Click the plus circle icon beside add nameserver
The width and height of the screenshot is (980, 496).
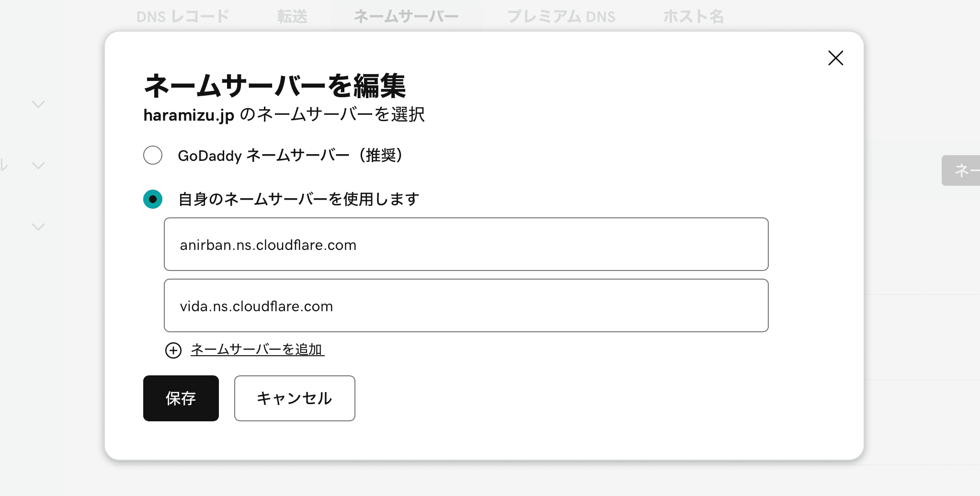173,350
